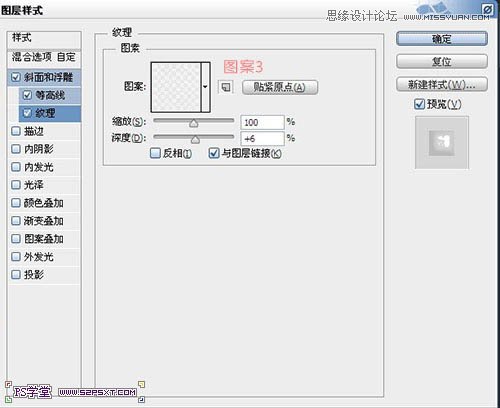Click the 贴紧原点 snap to origin button
The image size is (500, 408).
(280, 87)
